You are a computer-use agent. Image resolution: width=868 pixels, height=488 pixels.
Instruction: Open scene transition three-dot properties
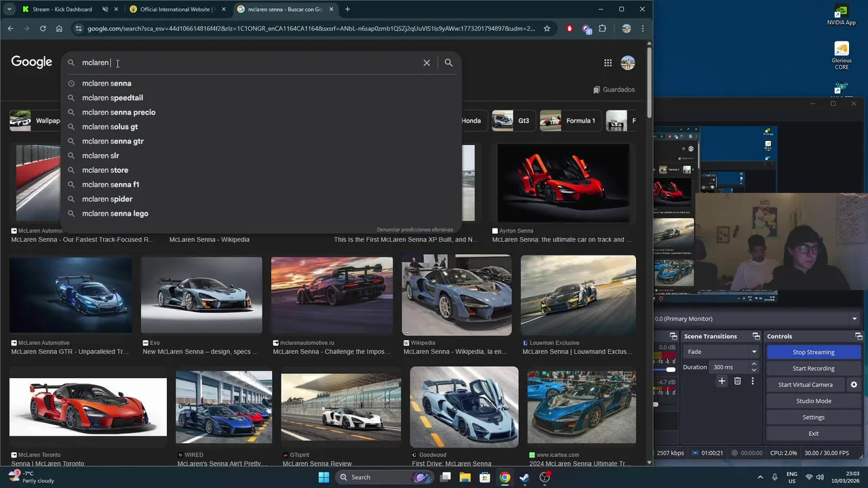pos(752,381)
